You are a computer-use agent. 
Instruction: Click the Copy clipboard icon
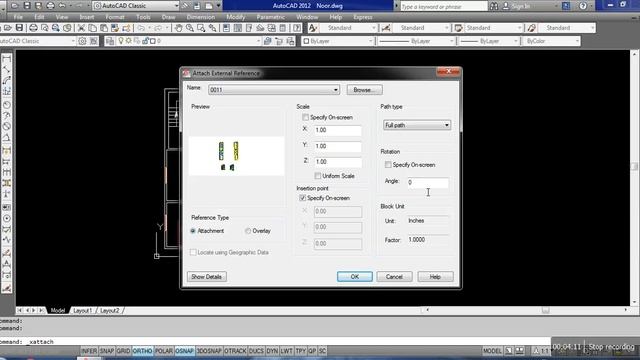pos(93,28)
